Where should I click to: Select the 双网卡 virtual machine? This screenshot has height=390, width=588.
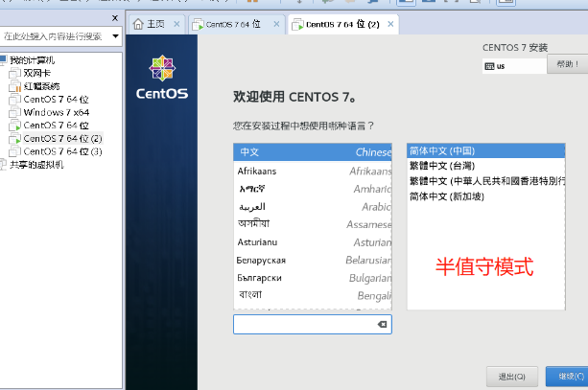tap(36, 73)
